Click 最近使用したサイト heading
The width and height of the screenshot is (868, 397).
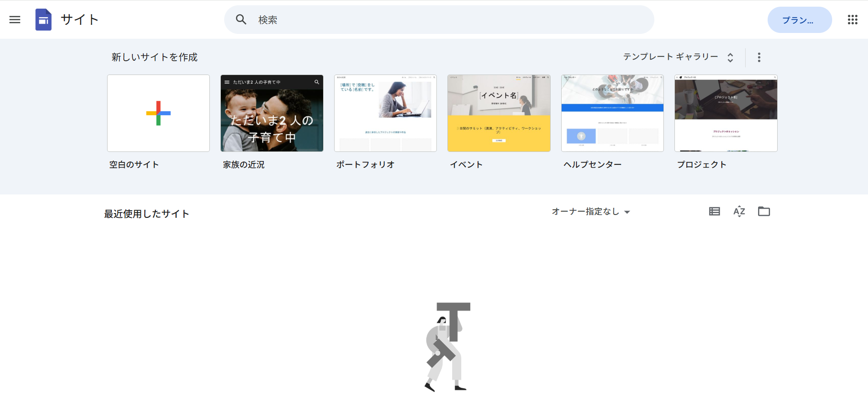[x=147, y=214]
